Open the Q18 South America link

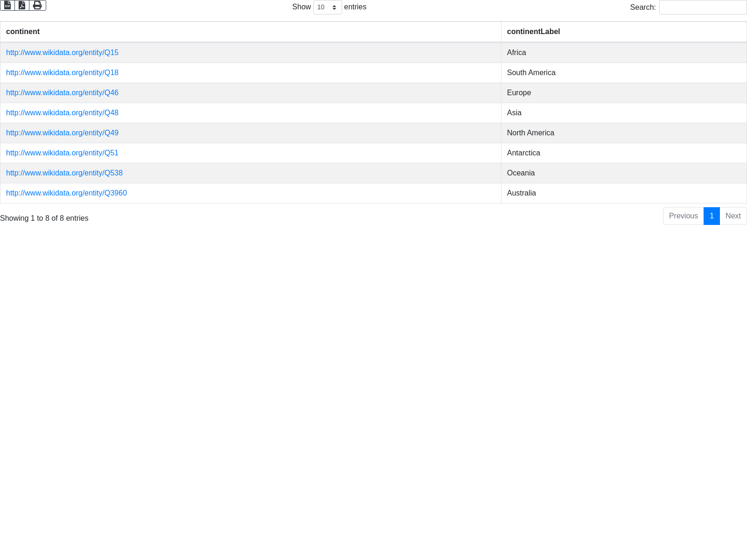(62, 73)
